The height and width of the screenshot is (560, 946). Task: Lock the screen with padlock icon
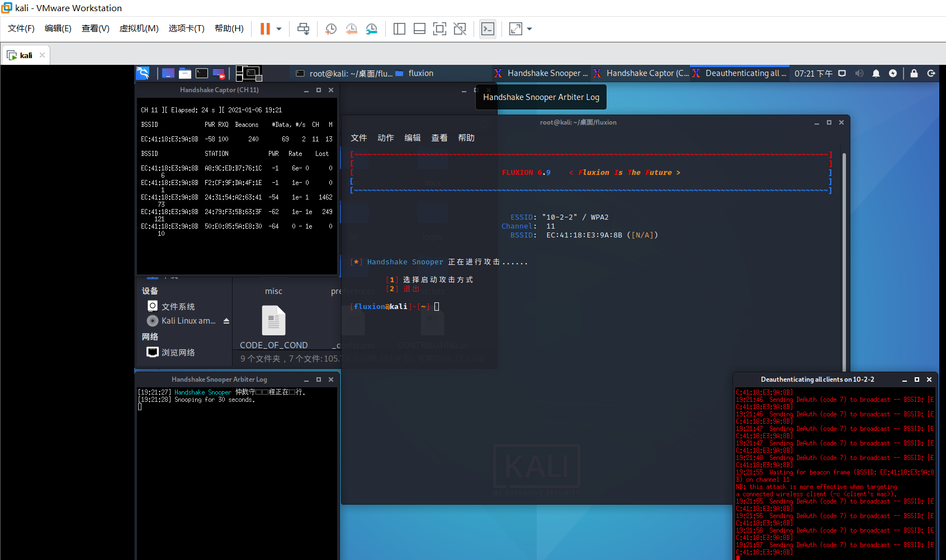tap(914, 73)
